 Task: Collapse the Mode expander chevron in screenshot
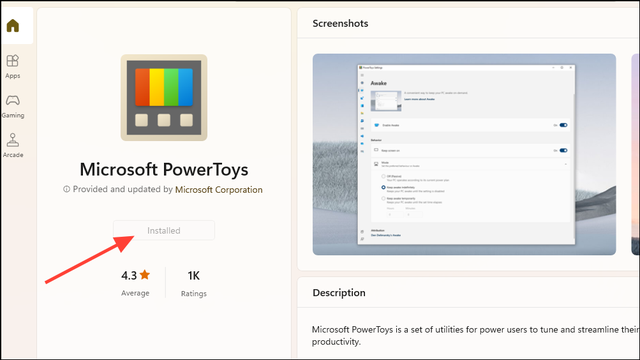[x=566, y=164]
